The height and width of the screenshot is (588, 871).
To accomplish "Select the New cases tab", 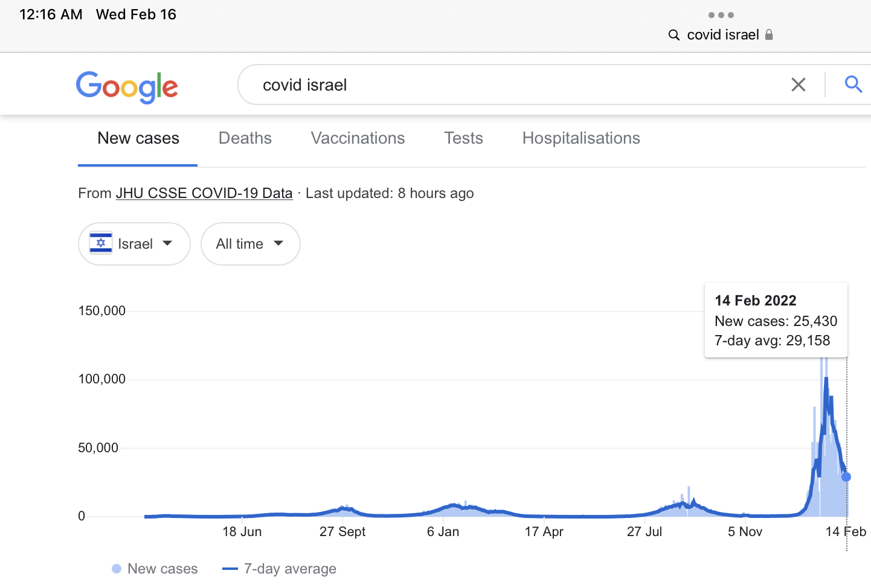I will click(x=138, y=138).
